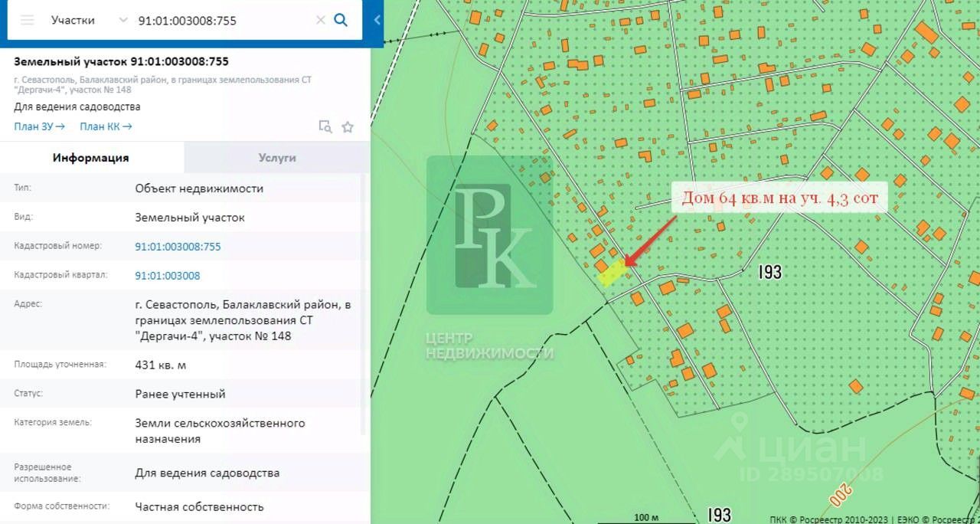The width and height of the screenshot is (980, 524).
Task: Switch to the Услуги tab
Action: click(x=276, y=158)
